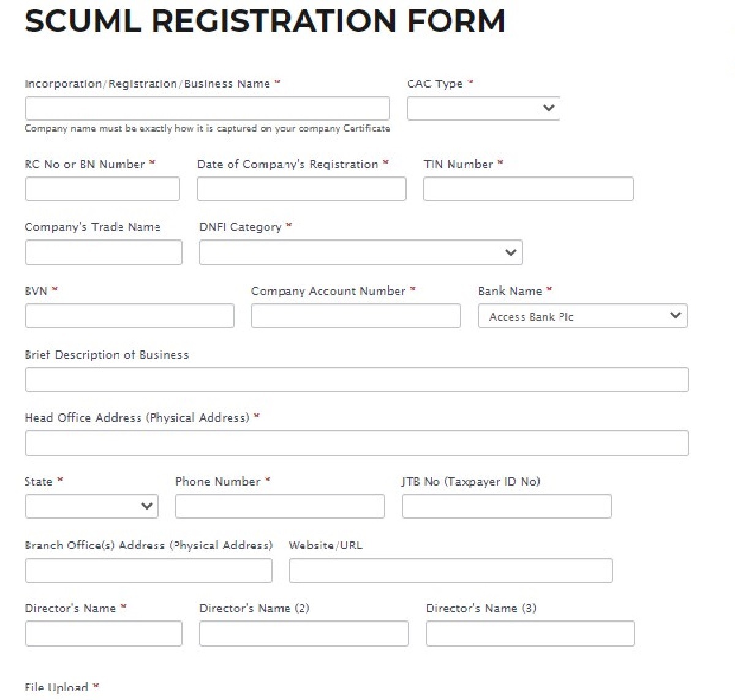
Task: Click the Website/URL input field
Action: coord(451,570)
